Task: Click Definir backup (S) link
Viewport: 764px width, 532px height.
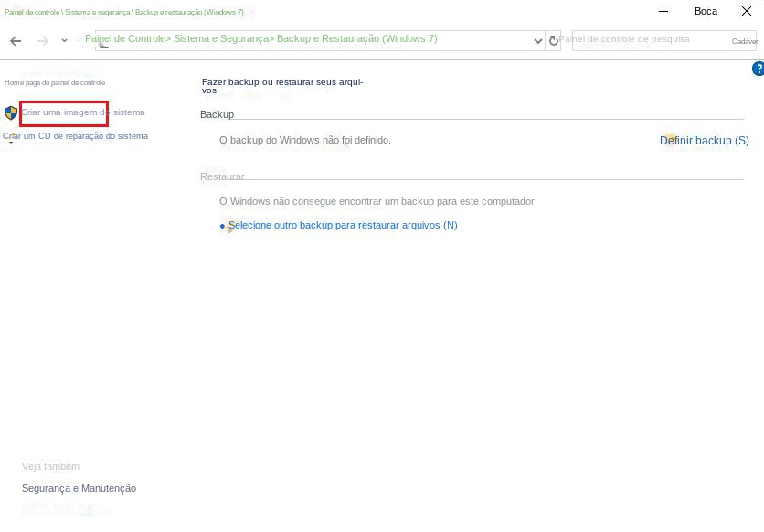Action: [x=704, y=141]
